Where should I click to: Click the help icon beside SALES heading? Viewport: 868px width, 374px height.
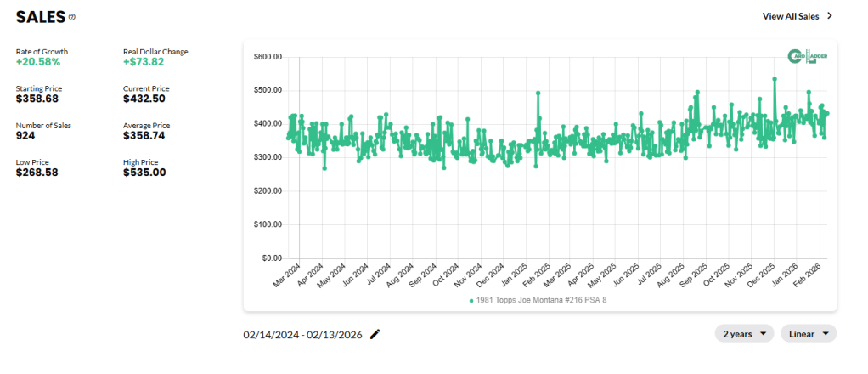pyautogui.click(x=72, y=17)
